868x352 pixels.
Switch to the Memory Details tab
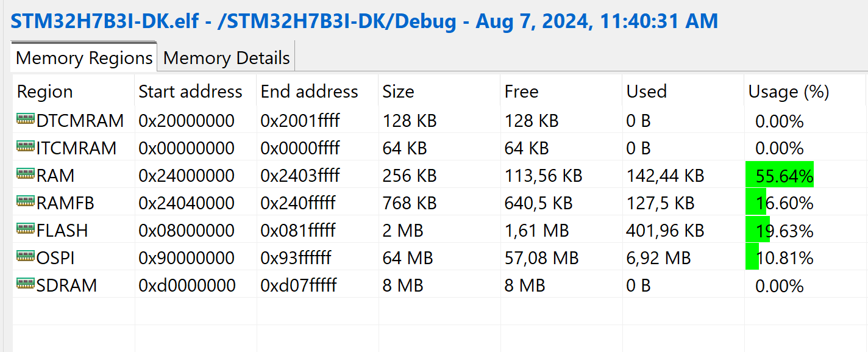pos(226,59)
